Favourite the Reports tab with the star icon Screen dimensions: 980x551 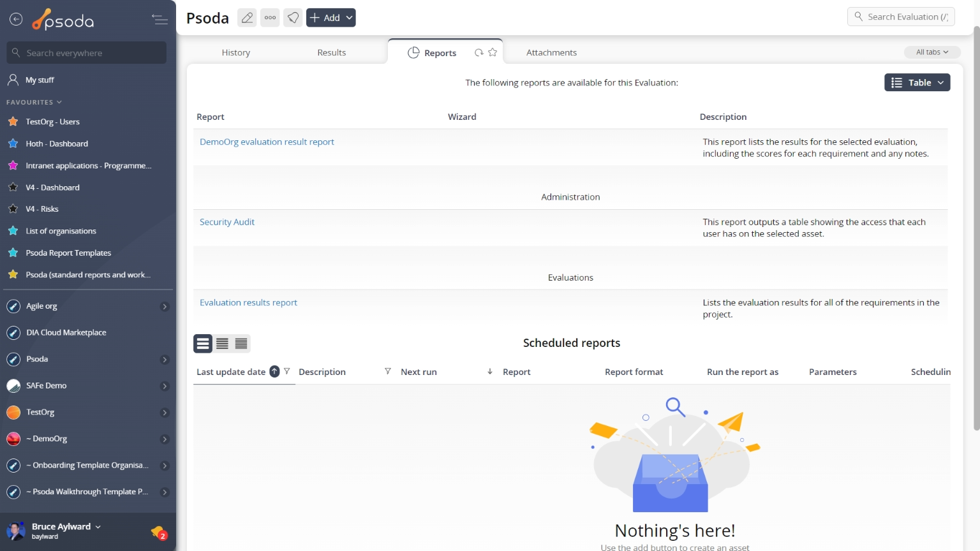click(x=493, y=52)
